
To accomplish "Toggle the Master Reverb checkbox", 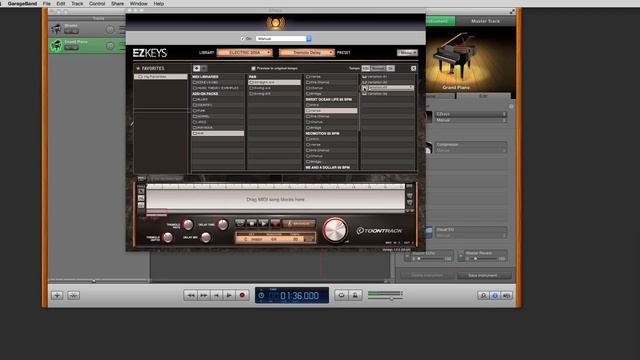I will (x=461, y=256).
